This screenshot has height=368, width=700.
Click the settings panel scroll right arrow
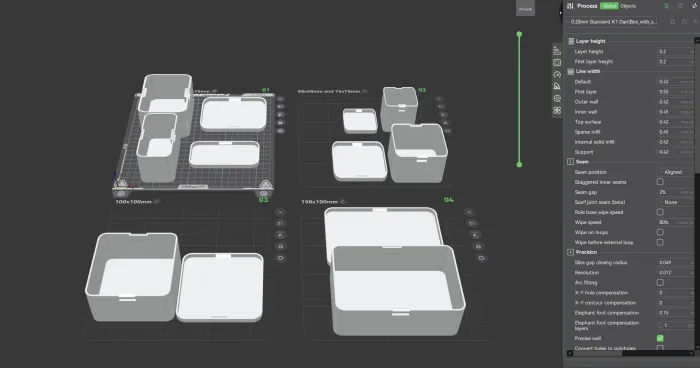pos(691,353)
